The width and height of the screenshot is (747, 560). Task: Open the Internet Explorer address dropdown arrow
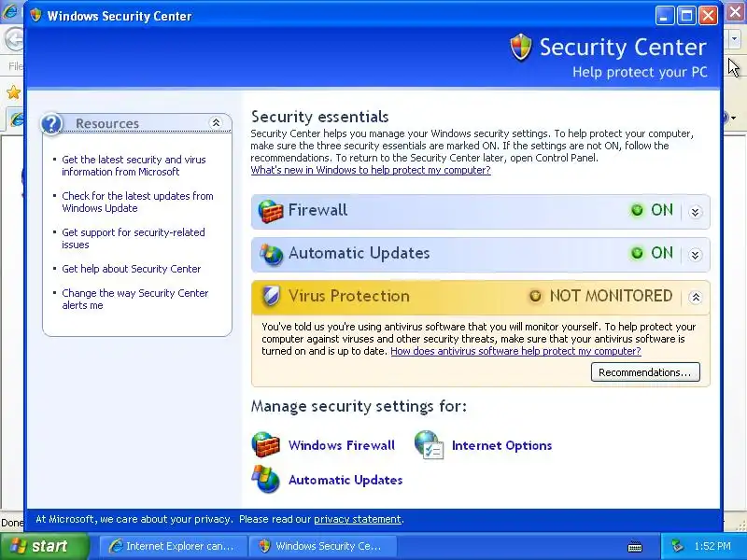735,39
